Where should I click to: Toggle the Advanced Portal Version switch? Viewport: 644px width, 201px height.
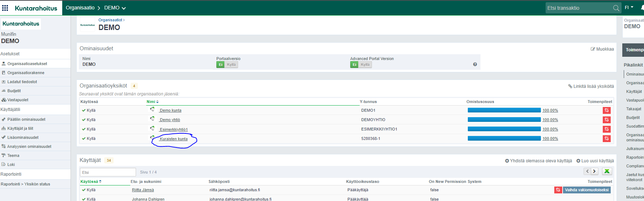[361, 65]
